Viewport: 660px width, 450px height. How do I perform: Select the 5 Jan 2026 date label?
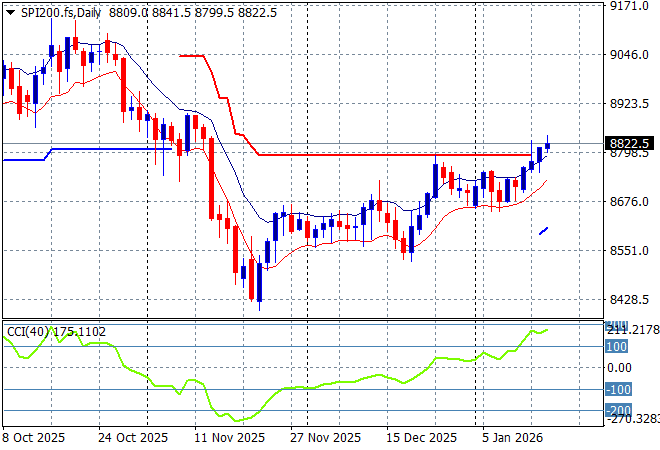click(514, 438)
